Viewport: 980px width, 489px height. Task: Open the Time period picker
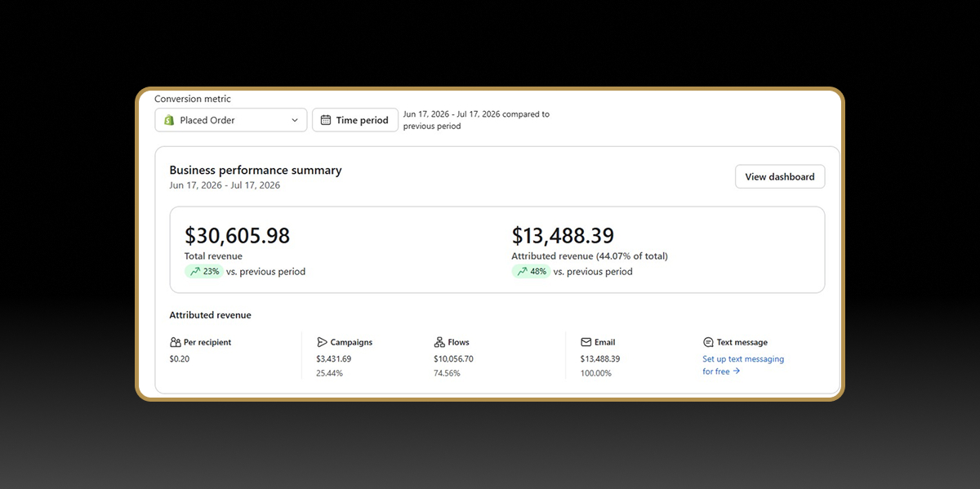point(355,120)
